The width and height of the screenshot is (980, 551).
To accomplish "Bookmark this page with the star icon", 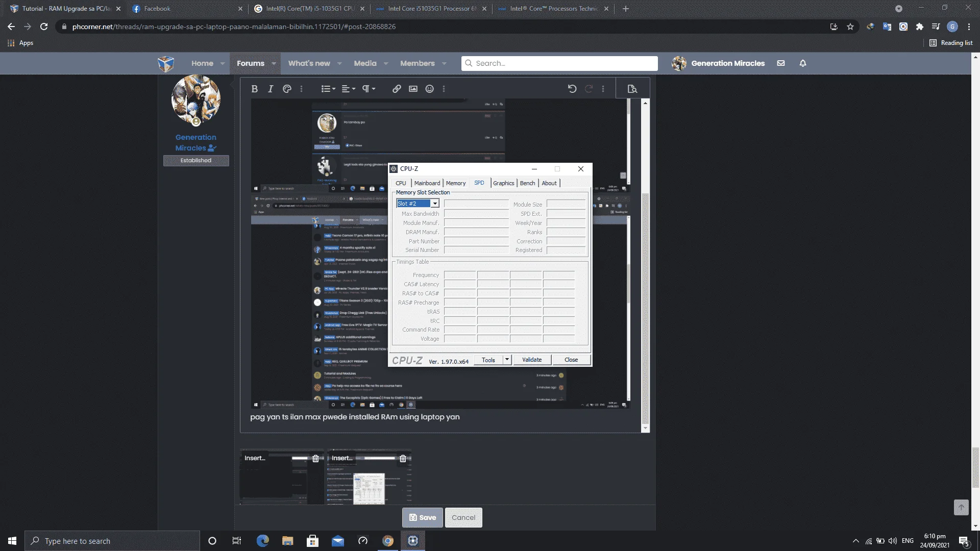I will pyautogui.click(x=850, y=27).
